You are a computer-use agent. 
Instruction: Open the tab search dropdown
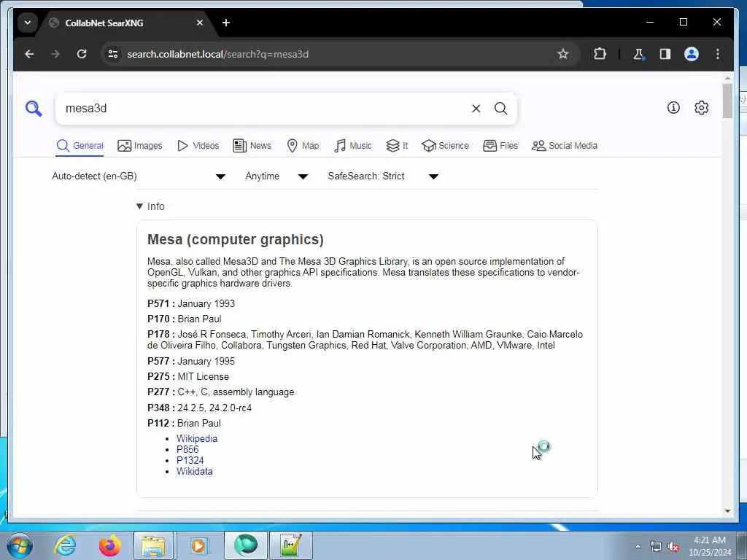(x=28, y=23)
